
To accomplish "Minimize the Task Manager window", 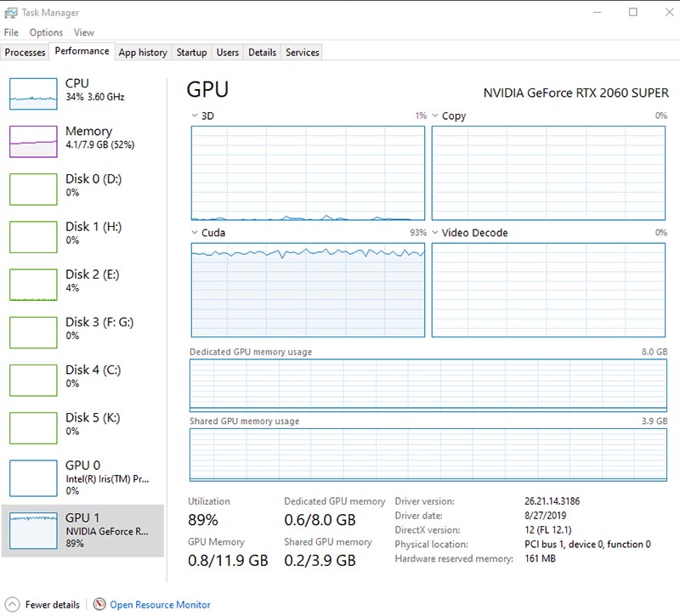I will click(598, 12).
